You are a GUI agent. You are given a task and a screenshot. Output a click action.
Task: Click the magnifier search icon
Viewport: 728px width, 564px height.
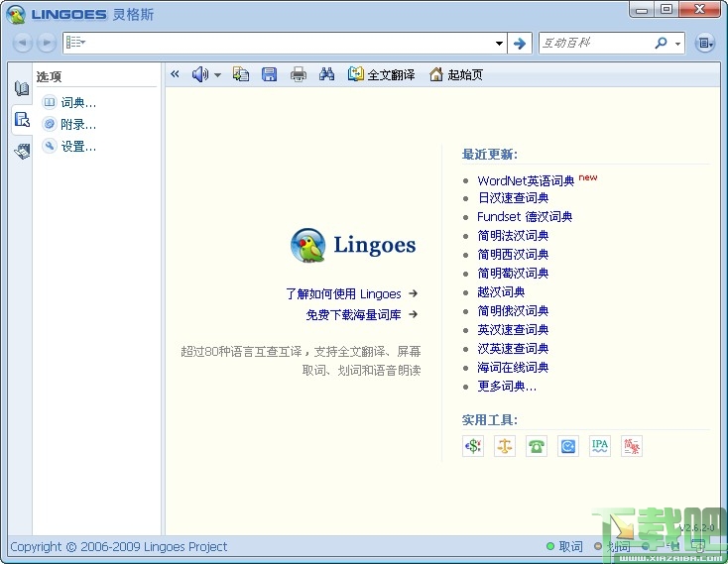coord(661,44)
